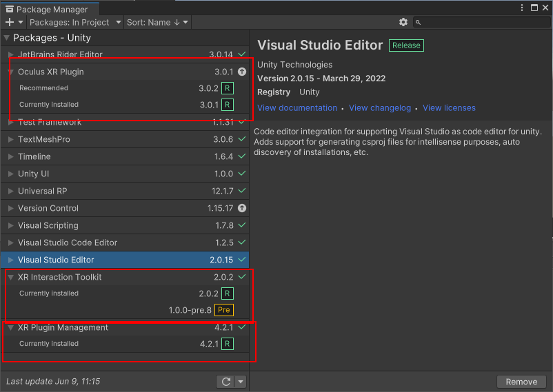The image size is (553, 392).
Task: Open the dropdown arrow beside refresh button
Action: tap(241, 381)
